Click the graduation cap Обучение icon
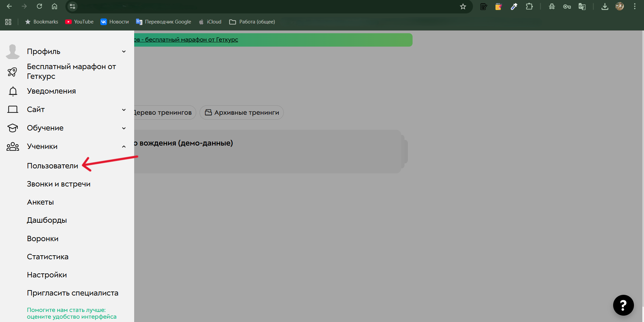 click(13, 128)
